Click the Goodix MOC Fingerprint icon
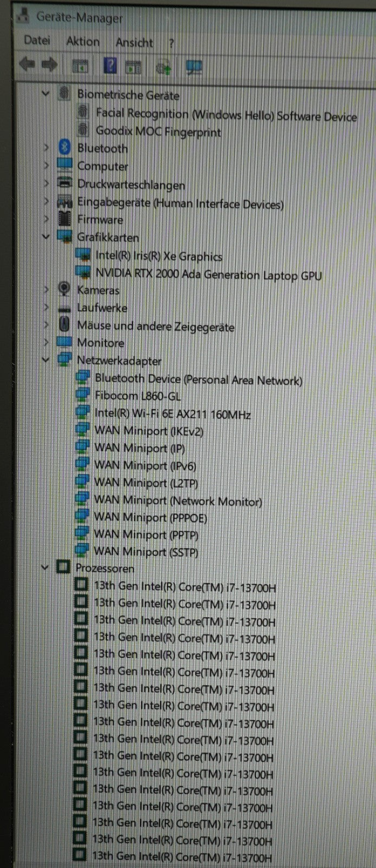 83,130
